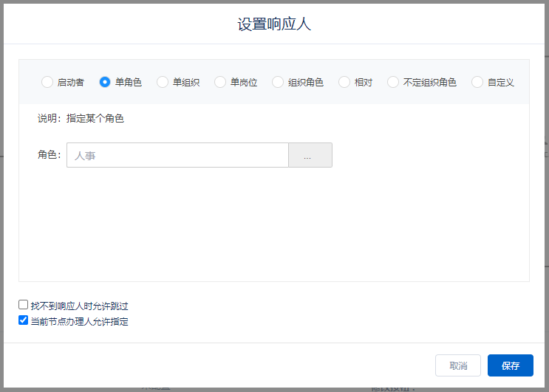The width and height of the screenshot is (549, 392).
Task: Uncheck 当前节点办理人允许指定 checkbox
Action: pos(24,320)
